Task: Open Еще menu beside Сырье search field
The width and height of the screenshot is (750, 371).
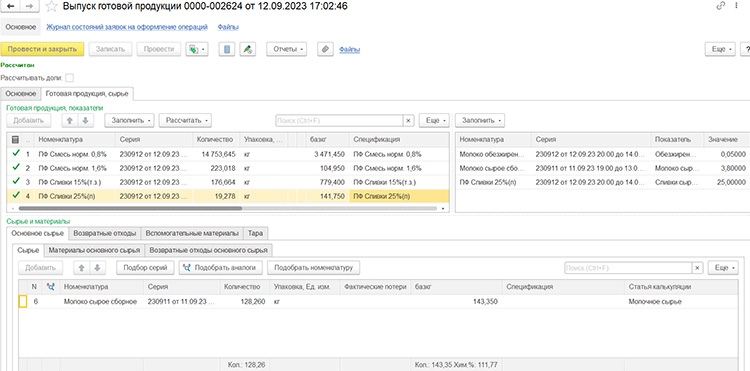Action: click(724, 268)
